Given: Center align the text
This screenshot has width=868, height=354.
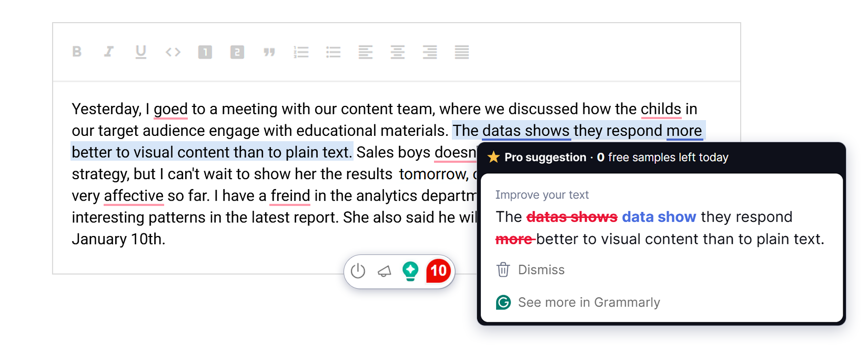Looking at the screenshot, I should pos(398,52).
